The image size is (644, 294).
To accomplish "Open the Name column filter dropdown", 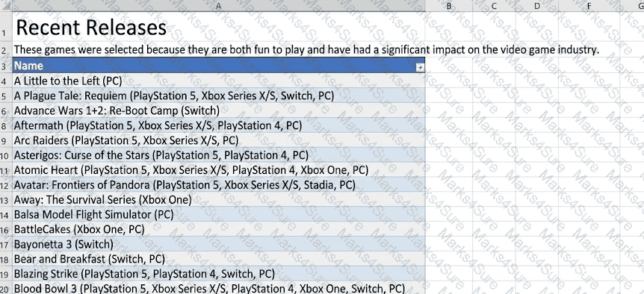I will 420,69.
